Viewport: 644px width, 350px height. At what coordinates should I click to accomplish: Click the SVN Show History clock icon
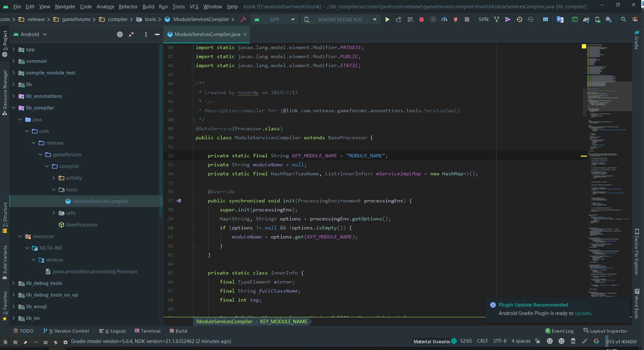pos(519,20)
